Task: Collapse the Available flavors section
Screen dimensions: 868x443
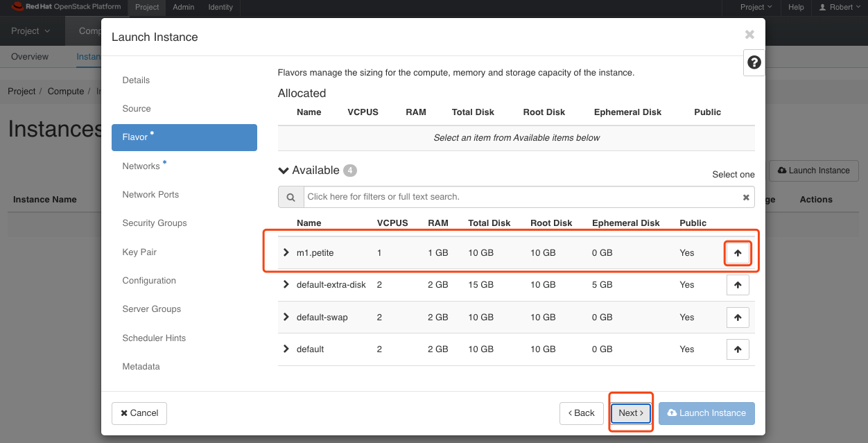Action: pyautogui.click(x=284, y=171)
